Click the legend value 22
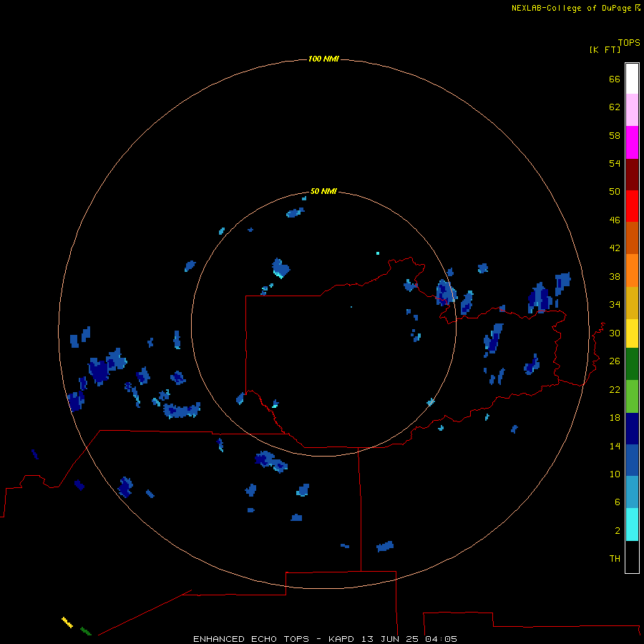 tap(615, 389)
